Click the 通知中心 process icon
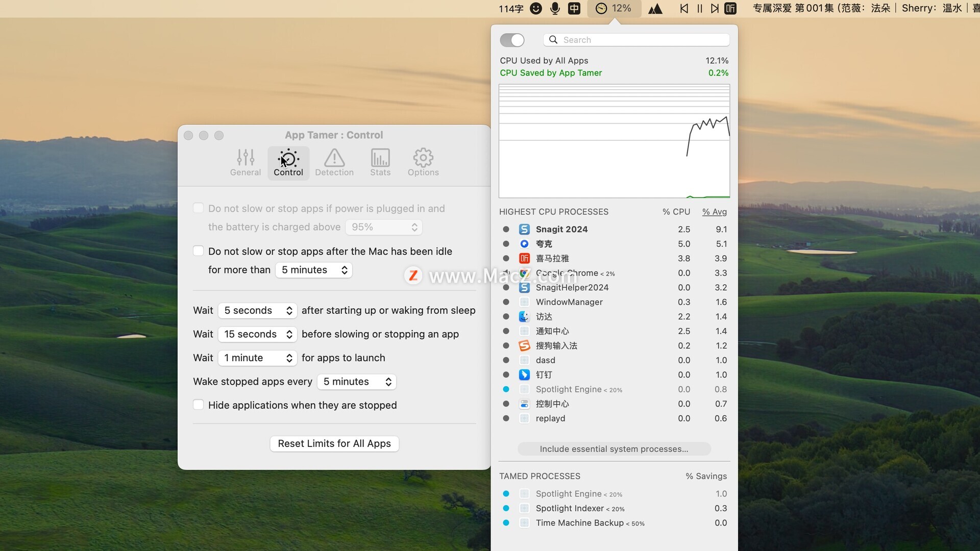The height and width of the screenshot is (551, 980). (x=524, y=332)
